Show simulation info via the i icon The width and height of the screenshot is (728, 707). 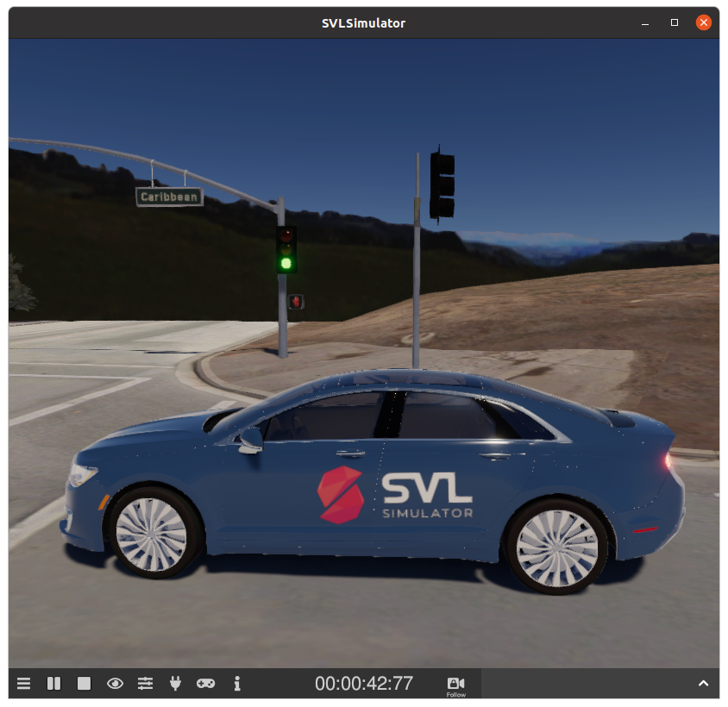click(x=237, y=684)
